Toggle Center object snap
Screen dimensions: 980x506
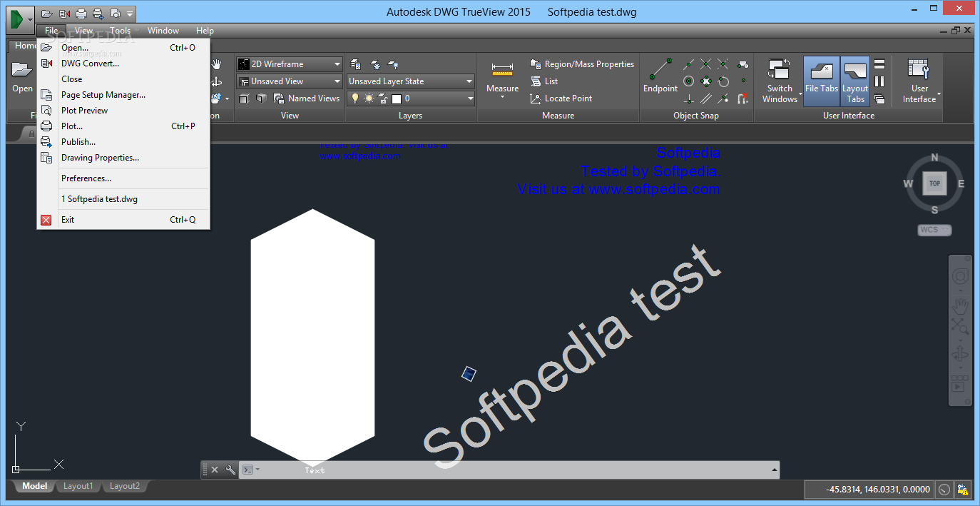click(x=689, y=81)
